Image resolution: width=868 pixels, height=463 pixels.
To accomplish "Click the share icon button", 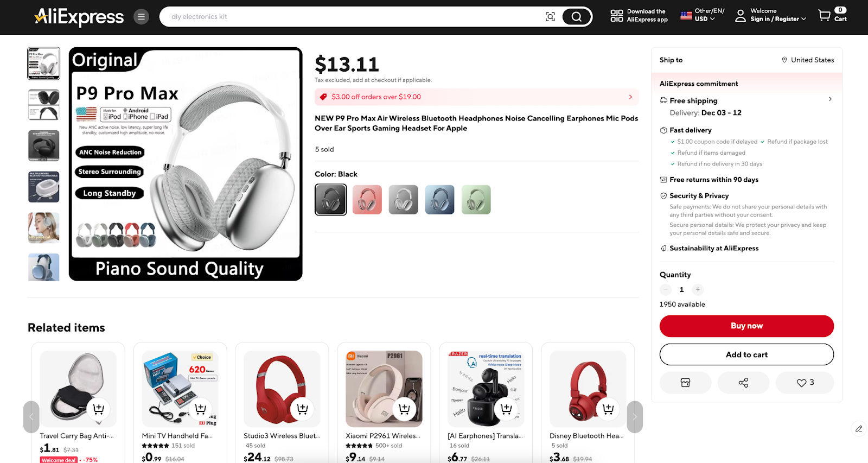I will pos(743,383).
